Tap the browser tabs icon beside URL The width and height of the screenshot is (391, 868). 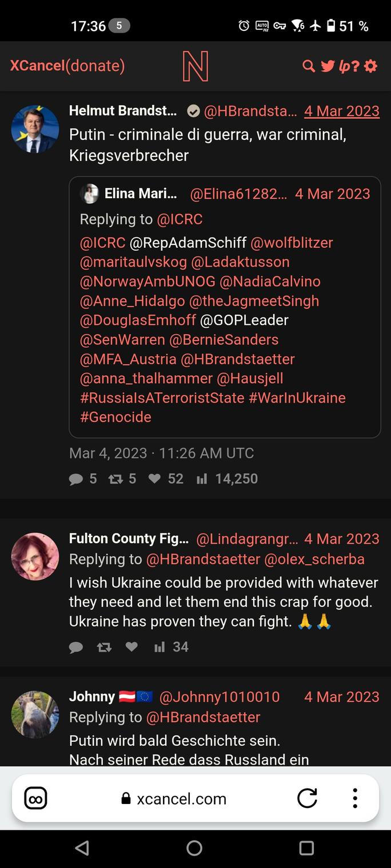pos(35,798)
